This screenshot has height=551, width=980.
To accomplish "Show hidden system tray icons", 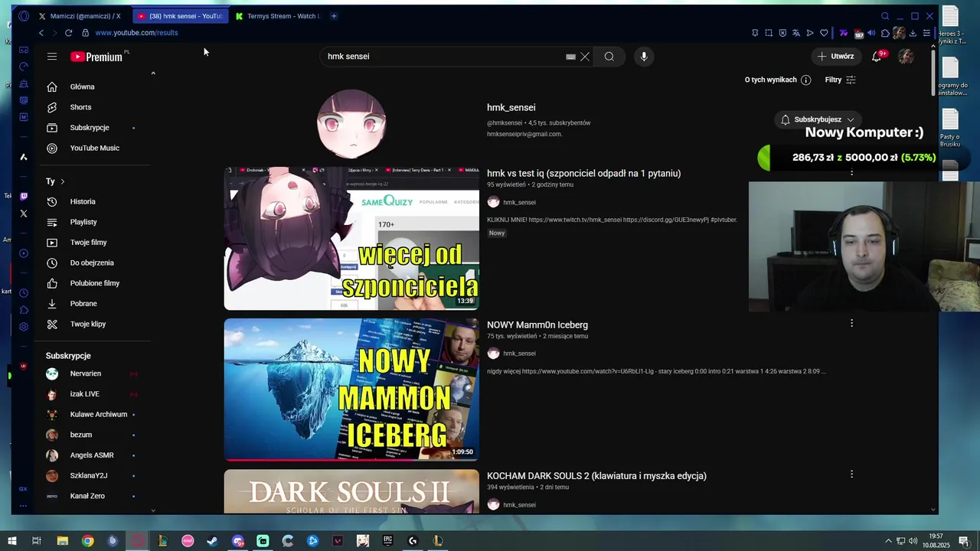I will point(888,541).
